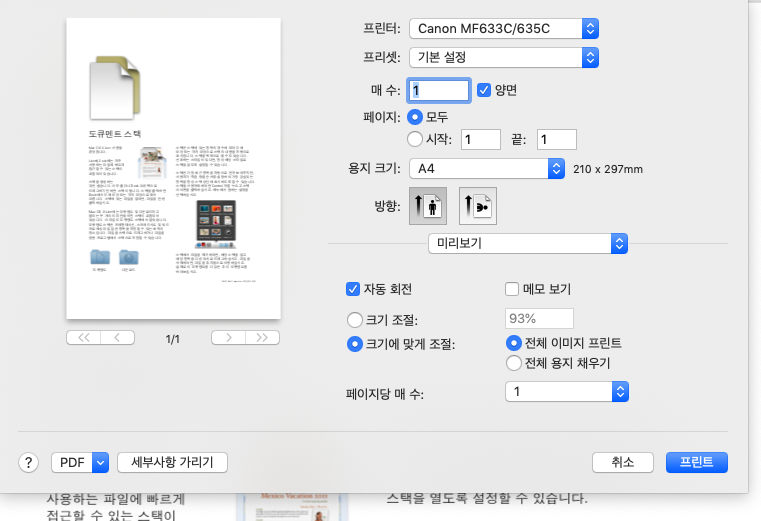Select landscape orientation icon
The image size is (761, 521).
point(477,205)
